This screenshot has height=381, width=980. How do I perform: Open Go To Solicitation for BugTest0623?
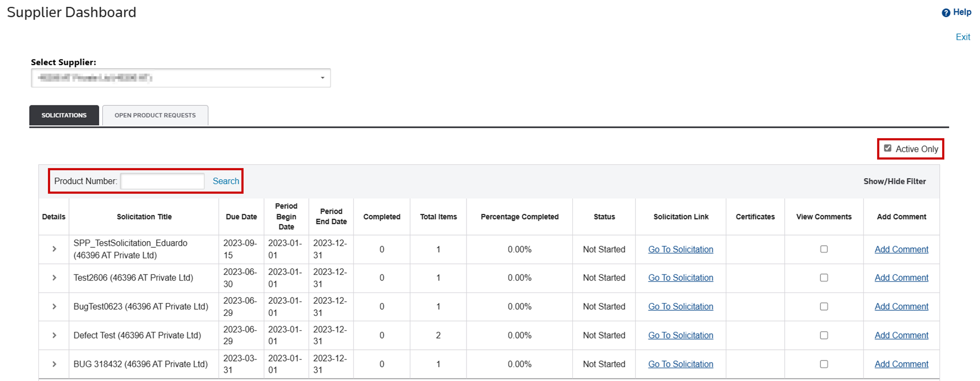tap(680, 306)
